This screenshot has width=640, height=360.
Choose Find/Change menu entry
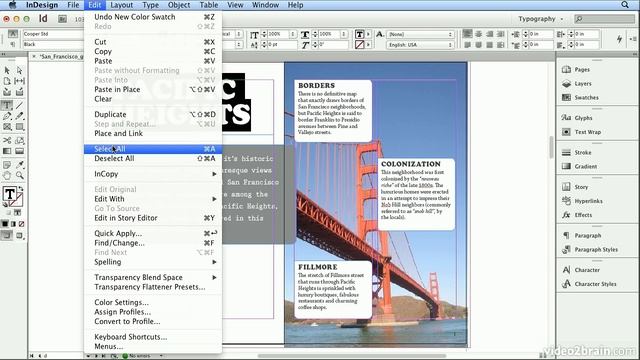click(153, 243)
